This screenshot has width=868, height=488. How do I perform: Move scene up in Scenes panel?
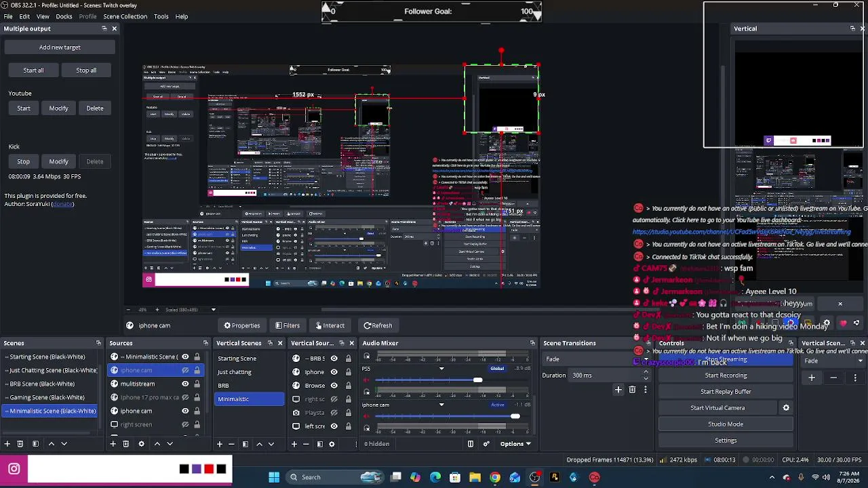pos(51,444)
